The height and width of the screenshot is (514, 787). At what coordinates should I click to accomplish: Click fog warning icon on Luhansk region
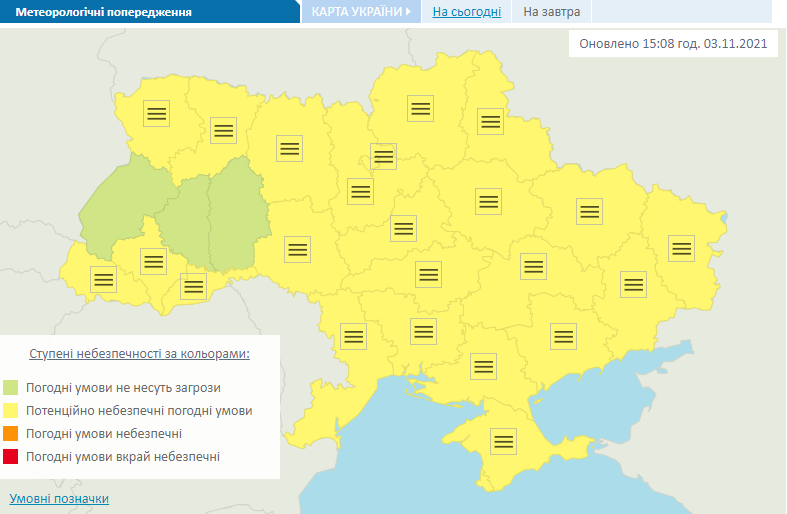682,248
